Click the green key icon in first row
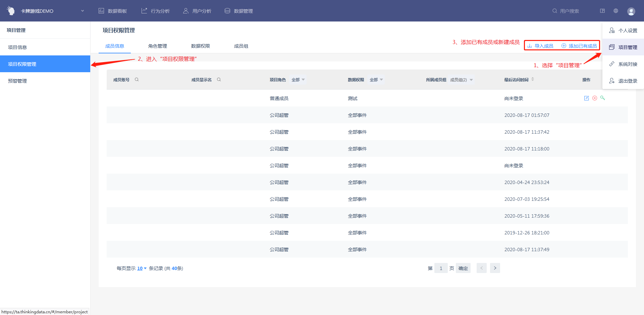This screenshot has height=315, width=644. (602, 98)
